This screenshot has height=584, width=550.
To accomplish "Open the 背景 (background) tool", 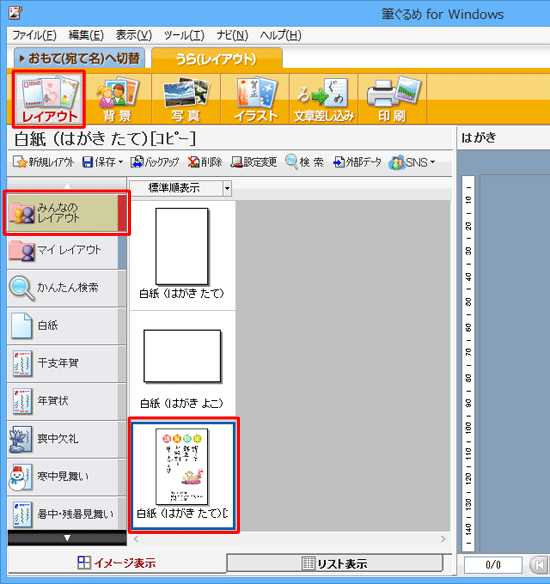I will (117, 99).
